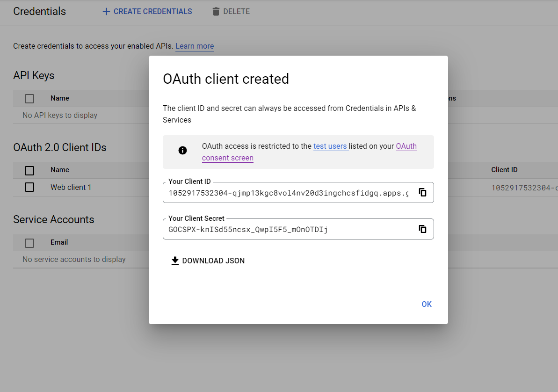Image resolution: width=558 pixels, height=392 pixels.
Task: Click the Web client 1 entry name
Action: pyautogui.click(x=71, y=187)
